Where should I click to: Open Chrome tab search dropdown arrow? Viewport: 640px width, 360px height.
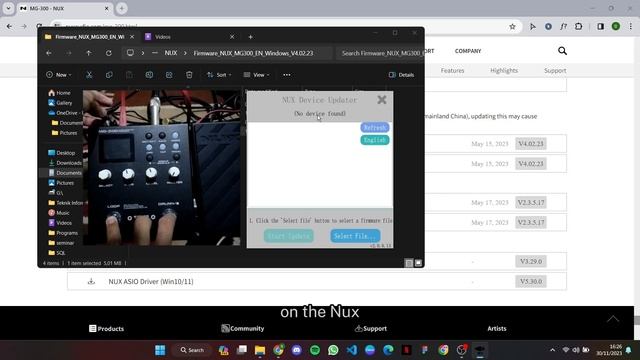[x=8, y=8]
